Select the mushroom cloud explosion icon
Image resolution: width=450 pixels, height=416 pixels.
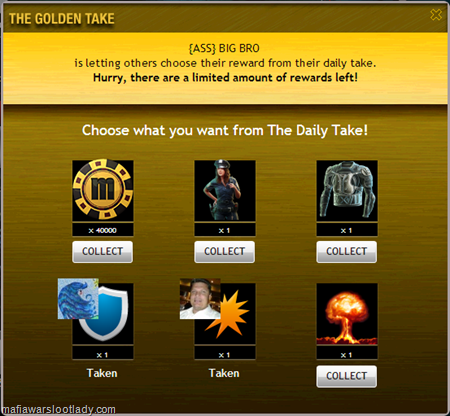click(347, 313)
